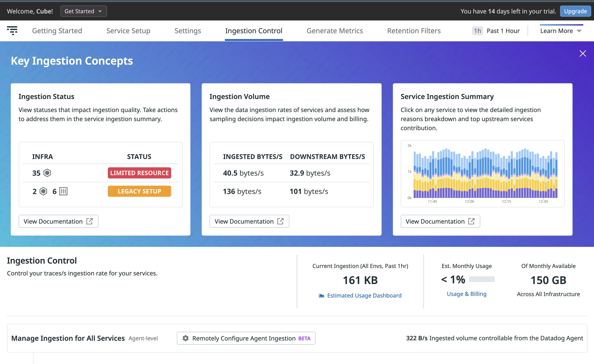This screenshot has width=594, height=364.
Task: Open the Generate Metrics tab
Action: pos(335,31)
